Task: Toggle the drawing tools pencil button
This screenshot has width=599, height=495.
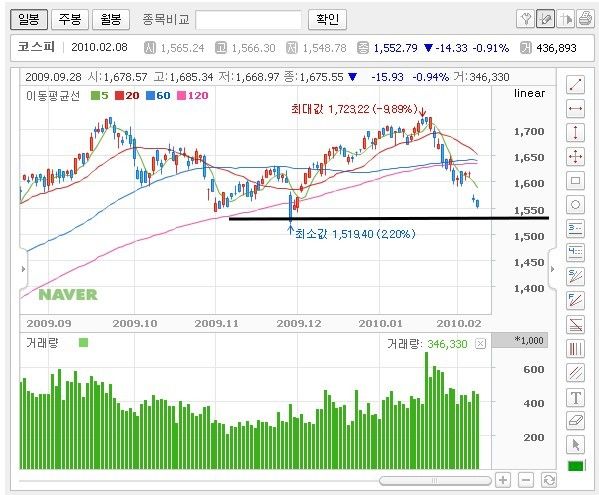Action: click(546, 19)
